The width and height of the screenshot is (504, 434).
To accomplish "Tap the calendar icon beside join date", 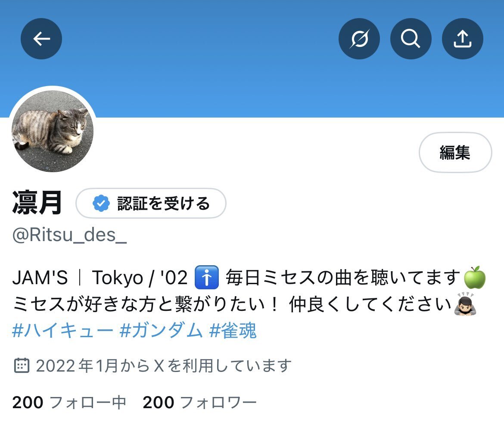I will 22,365.
